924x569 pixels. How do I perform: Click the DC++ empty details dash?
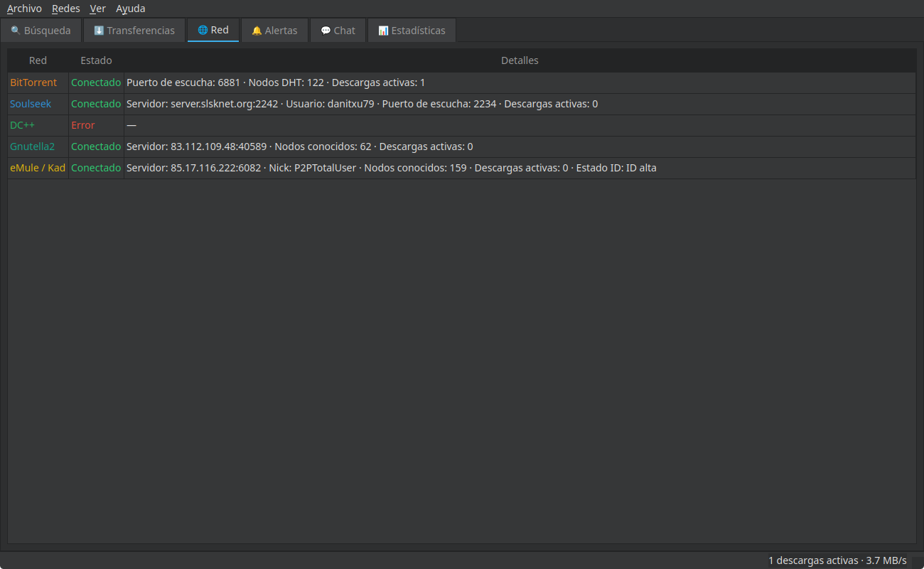(x=520, y=125)
